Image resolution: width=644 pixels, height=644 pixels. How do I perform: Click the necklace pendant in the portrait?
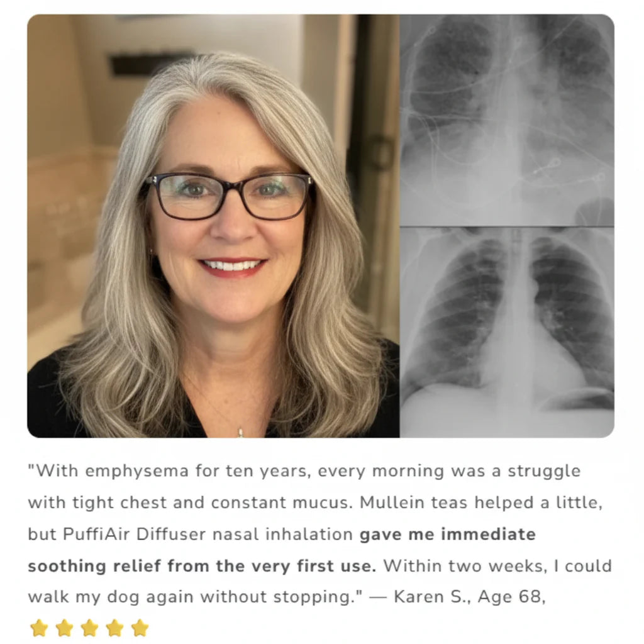[x=240, y=433]
